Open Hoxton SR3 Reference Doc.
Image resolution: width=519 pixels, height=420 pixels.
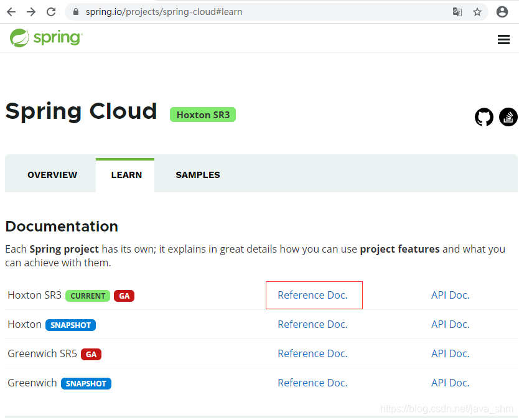[312, 295]
